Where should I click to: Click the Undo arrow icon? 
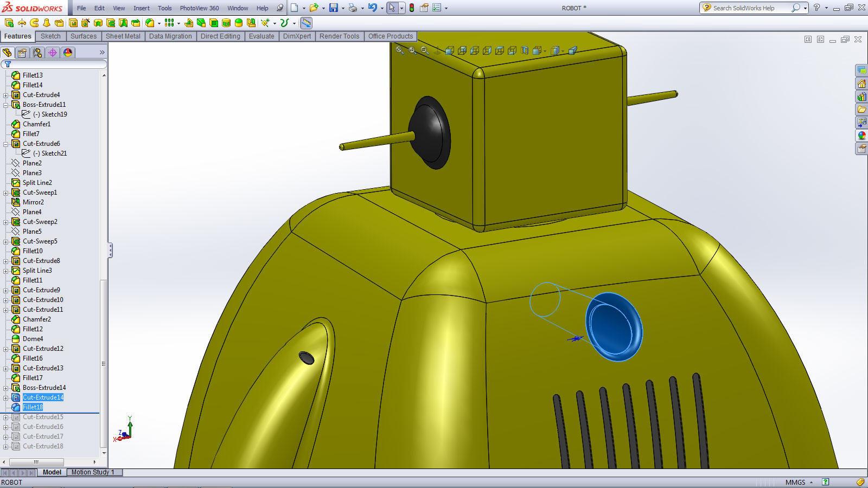point(372,8)
